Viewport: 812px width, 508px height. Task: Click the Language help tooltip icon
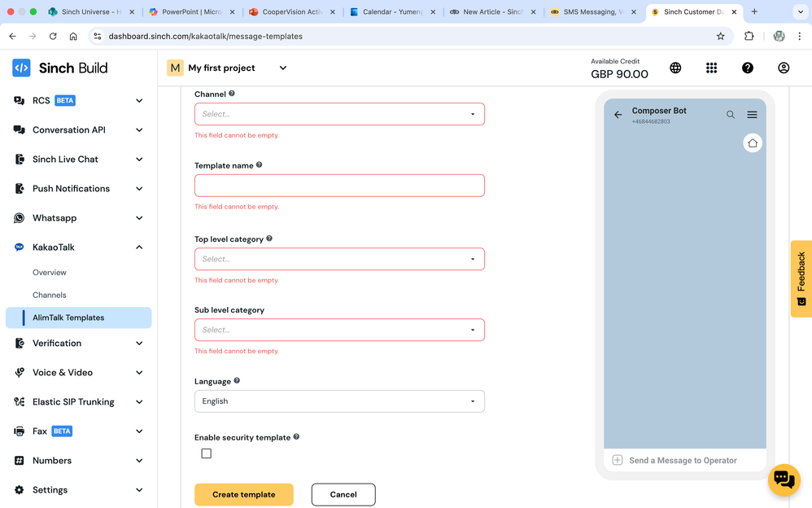pyautogui.click(x=237, y=380)
